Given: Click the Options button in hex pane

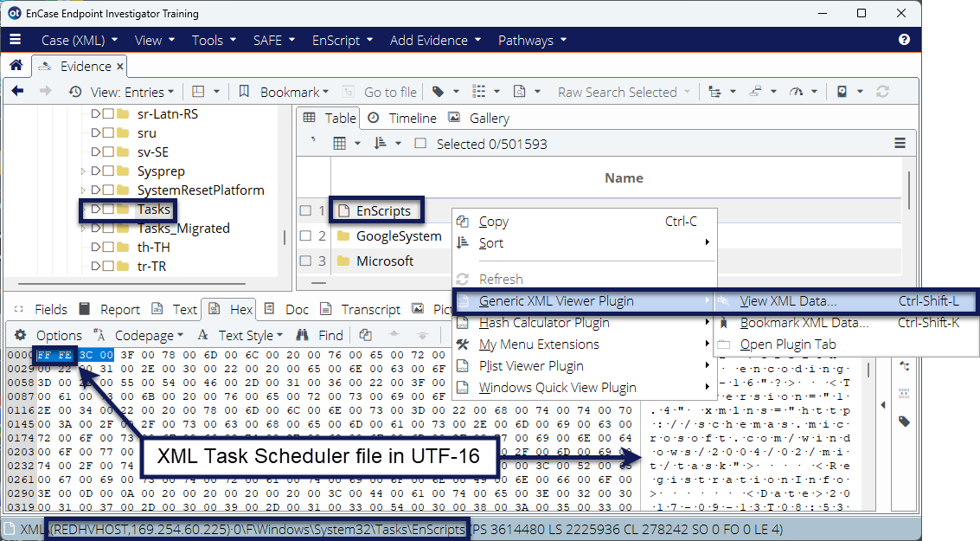Looking at the screenshot, I should tap(59, 335).
